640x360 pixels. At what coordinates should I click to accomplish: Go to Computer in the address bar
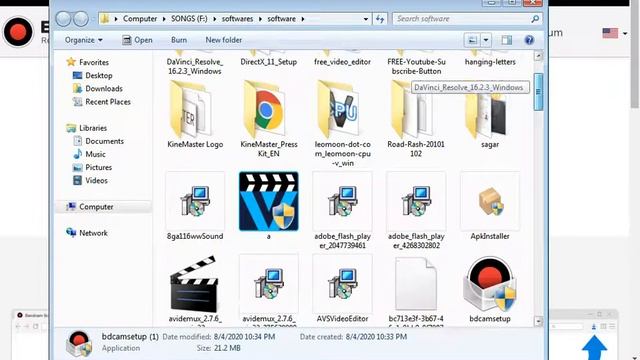(x=140, y=19)
